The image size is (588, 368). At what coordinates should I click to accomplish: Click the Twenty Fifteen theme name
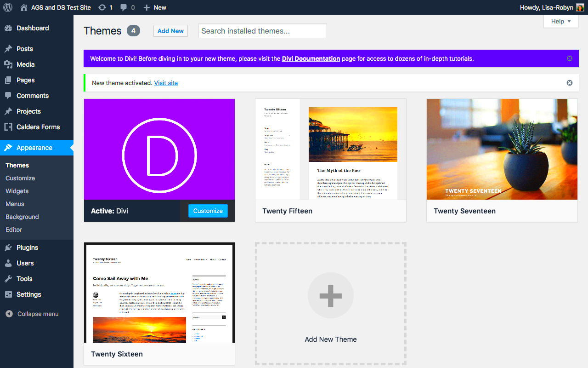click(x=288, y=211)
